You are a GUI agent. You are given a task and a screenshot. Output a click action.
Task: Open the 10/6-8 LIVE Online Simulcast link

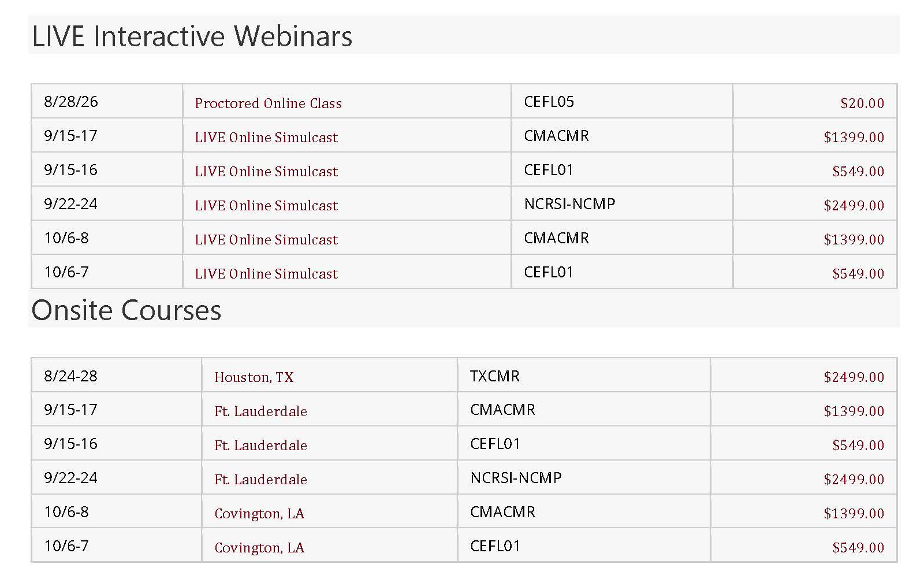(266, 240)
